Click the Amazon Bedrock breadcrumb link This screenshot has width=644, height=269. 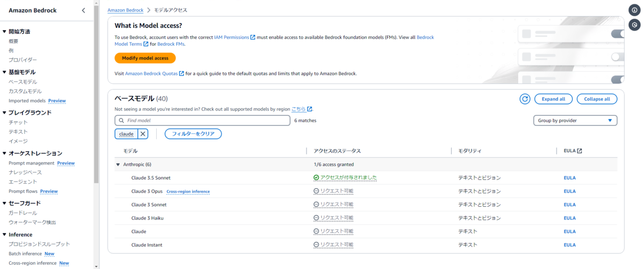125,10
